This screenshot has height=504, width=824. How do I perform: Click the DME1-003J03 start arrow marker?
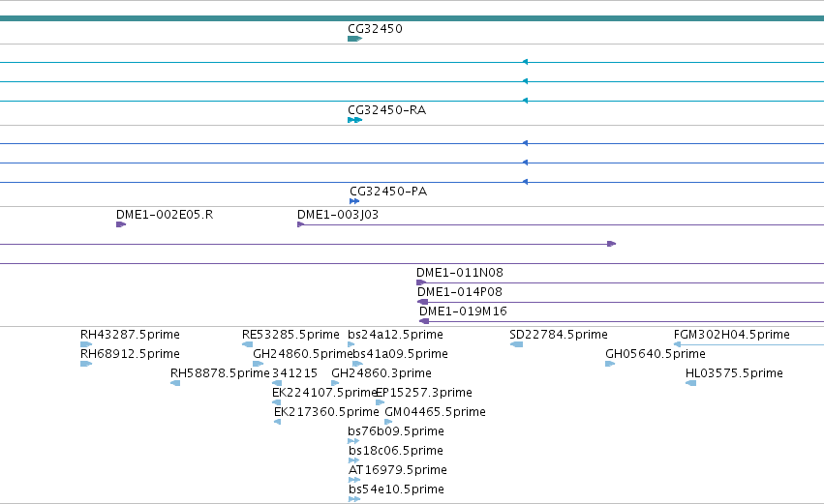(x=300, y=224)
